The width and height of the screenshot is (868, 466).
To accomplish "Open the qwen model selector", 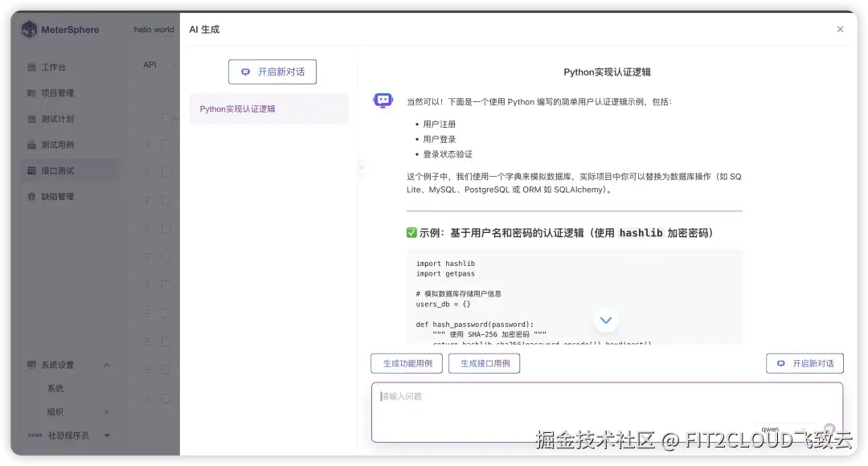I will (784, 429).
